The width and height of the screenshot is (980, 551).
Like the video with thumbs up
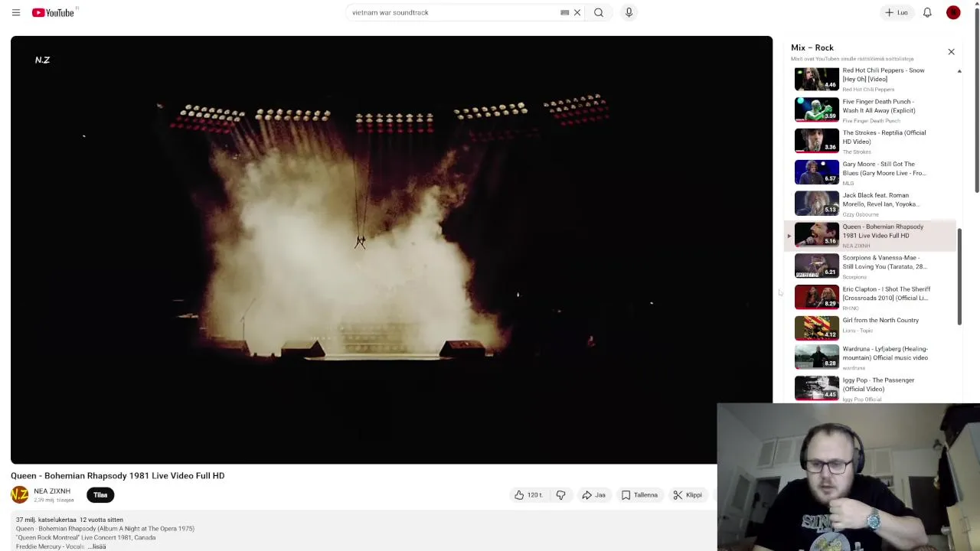coord(528,495)
